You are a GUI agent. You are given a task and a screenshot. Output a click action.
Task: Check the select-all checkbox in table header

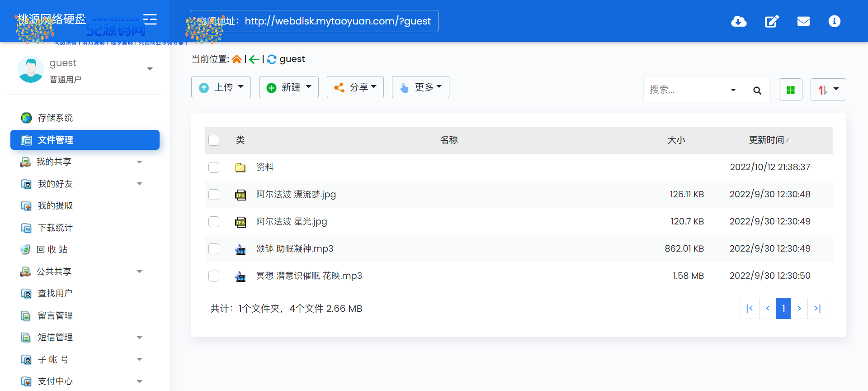pos(214,140)
